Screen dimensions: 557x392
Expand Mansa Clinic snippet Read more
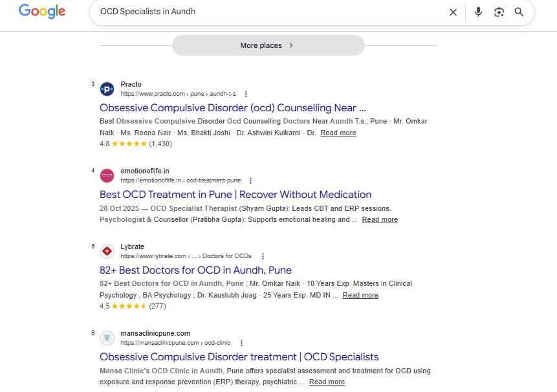(x=327, y=382)
